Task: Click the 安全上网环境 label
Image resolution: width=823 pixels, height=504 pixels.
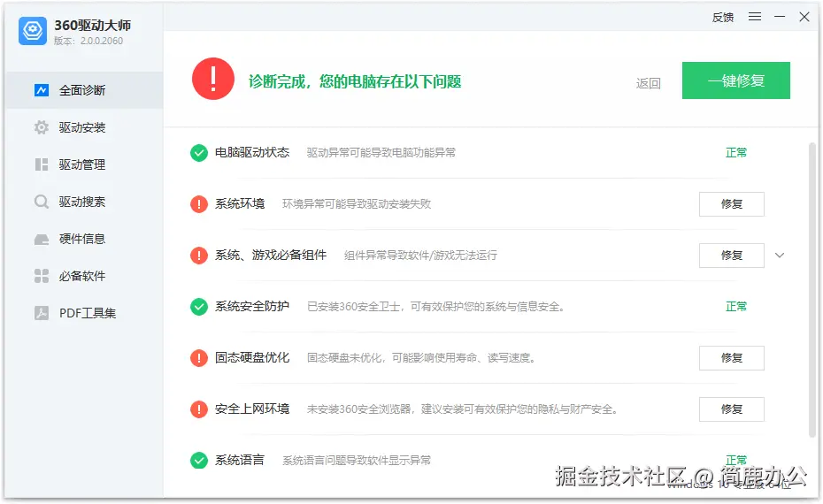Action: pyautogui.click(x=252, y=409)
